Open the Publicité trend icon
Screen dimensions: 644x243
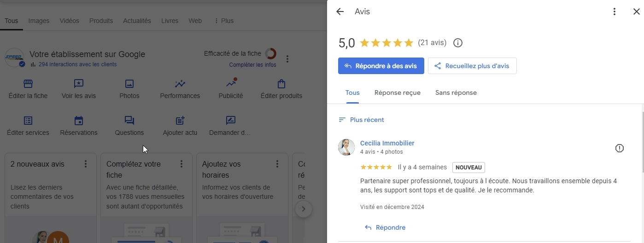click(x=231, y=83)
